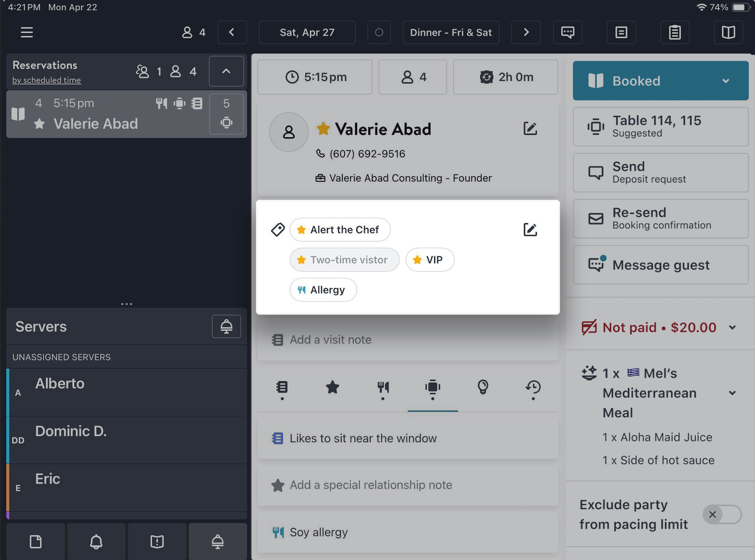Screen dimensions: 755x560
Task: Switch to the seating preferences tab
Action: tap(433, 389)
